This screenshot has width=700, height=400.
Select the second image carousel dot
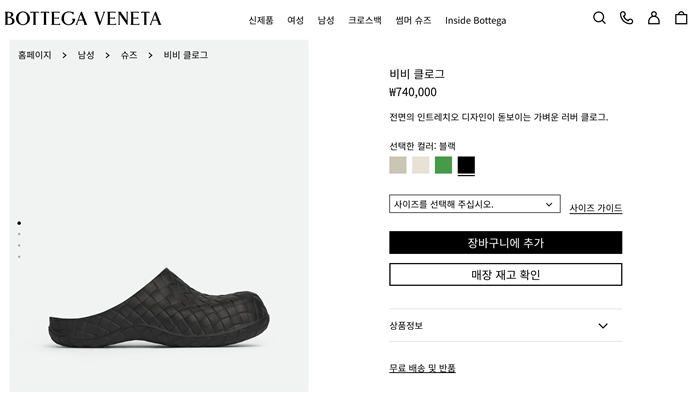click(19, 234)
